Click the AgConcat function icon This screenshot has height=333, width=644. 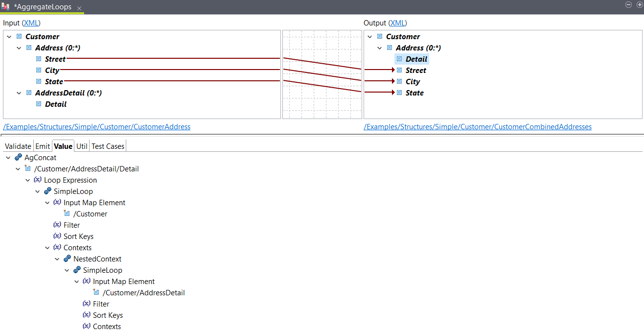click(18, 158)
